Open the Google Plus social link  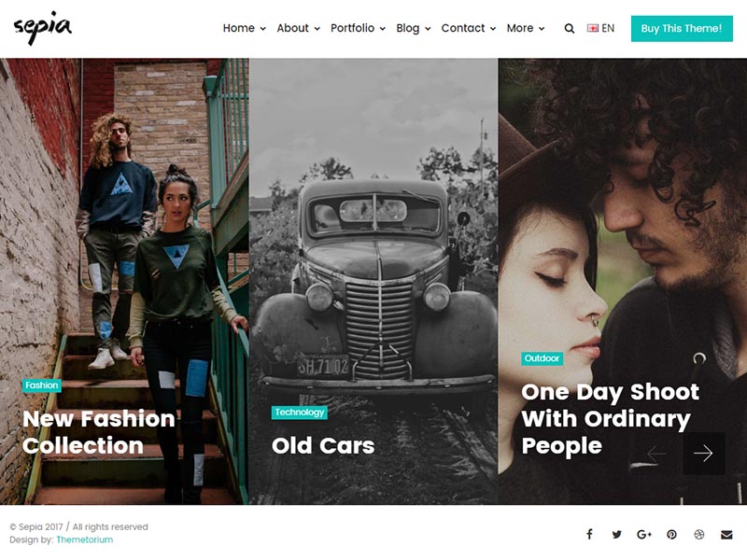[x=643, y=534]
